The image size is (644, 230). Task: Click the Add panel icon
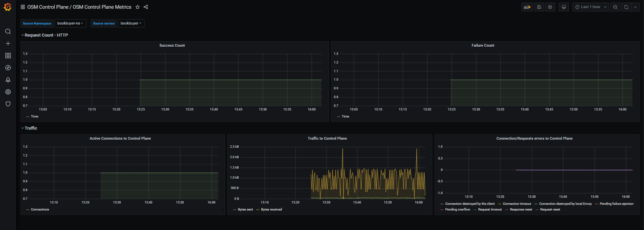(x=527, y=7)
